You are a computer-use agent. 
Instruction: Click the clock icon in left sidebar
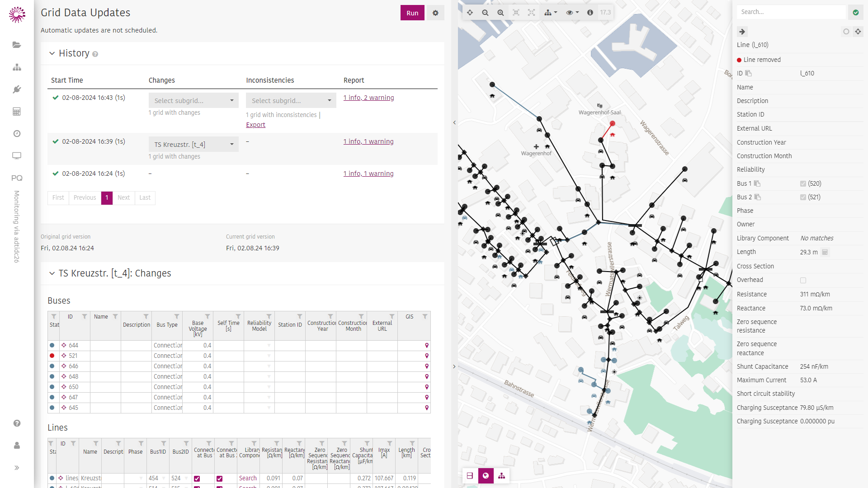point(17,134)
